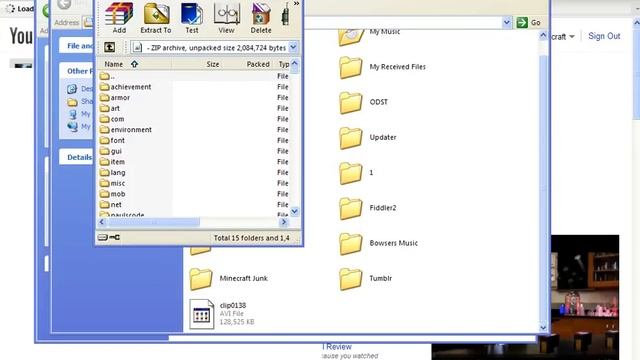The image size is (640, 360).
Task: Select the parent '..' folder entry
Action: [107, 76]
